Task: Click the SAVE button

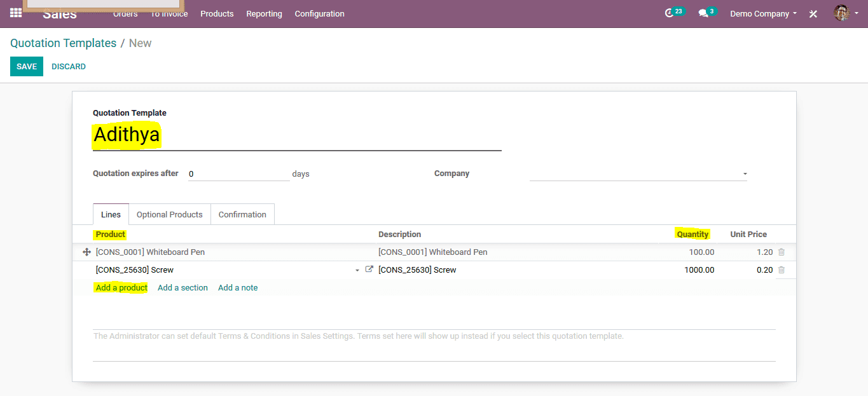Action: click(x=27, y=67)
